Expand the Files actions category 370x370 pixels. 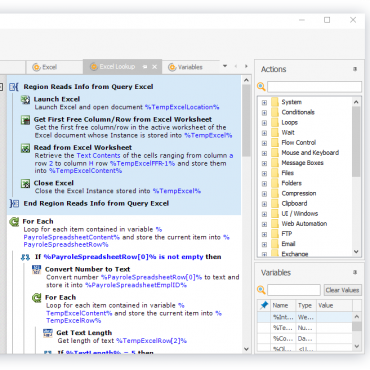coord(264,173)
